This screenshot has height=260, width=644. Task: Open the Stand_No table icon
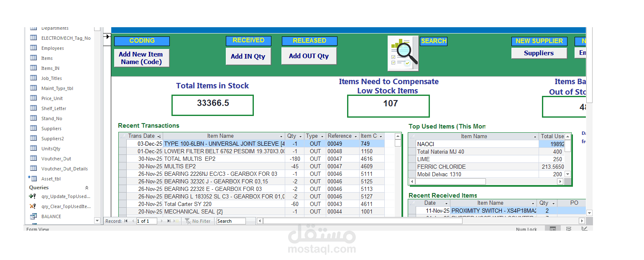pyautogui.click(x=33, y=118)
